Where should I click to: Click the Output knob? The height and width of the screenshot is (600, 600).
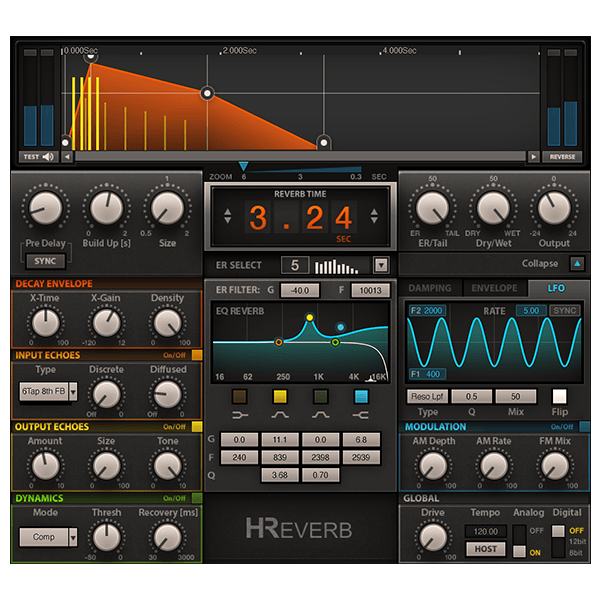tap(554, 208)
